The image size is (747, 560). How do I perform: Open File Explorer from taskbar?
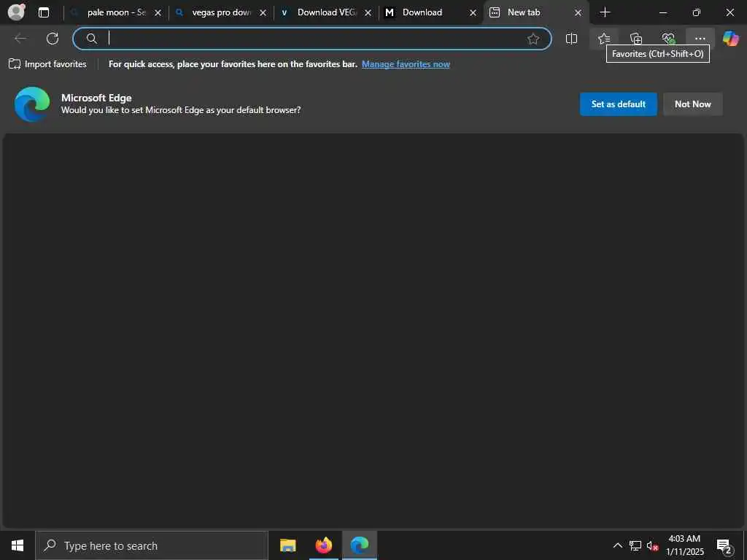[x=287, y=545]
